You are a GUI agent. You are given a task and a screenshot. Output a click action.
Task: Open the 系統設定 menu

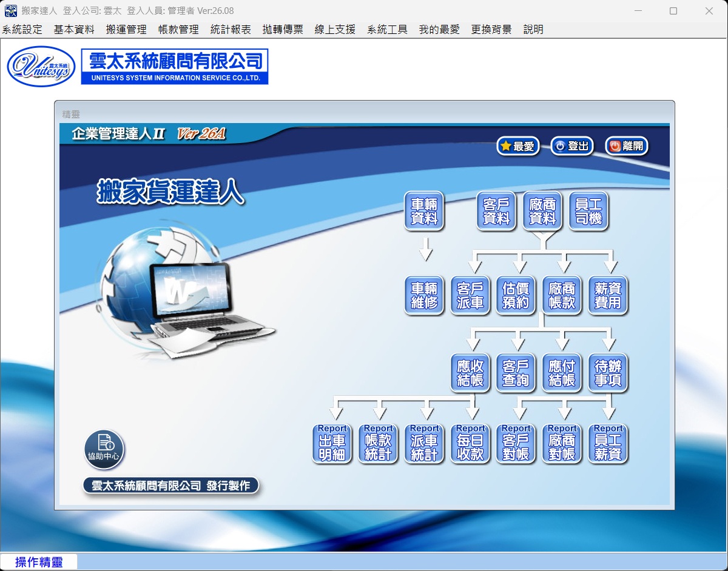point(22,29)
